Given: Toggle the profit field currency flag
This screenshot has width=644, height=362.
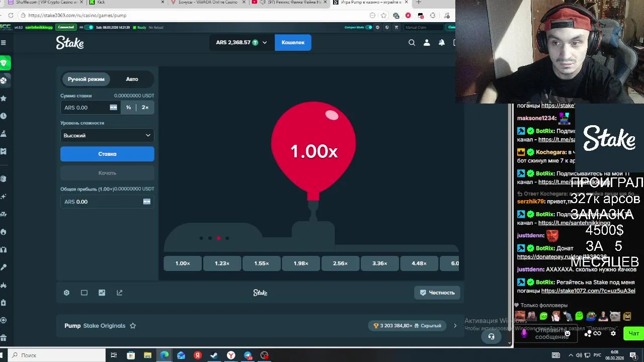Looking at the screenshot, I should 147,202.
